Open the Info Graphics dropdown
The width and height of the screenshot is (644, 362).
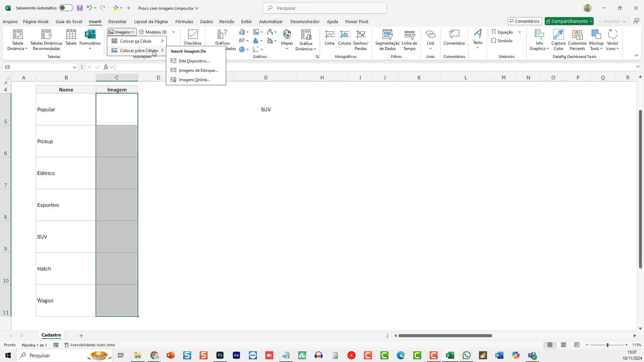pos(539,40)
